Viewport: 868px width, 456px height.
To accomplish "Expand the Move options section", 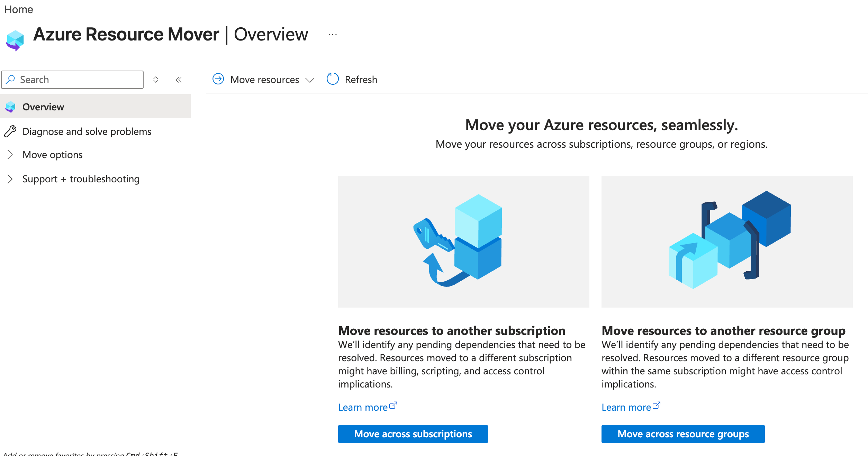I will (x=10, y=155).
